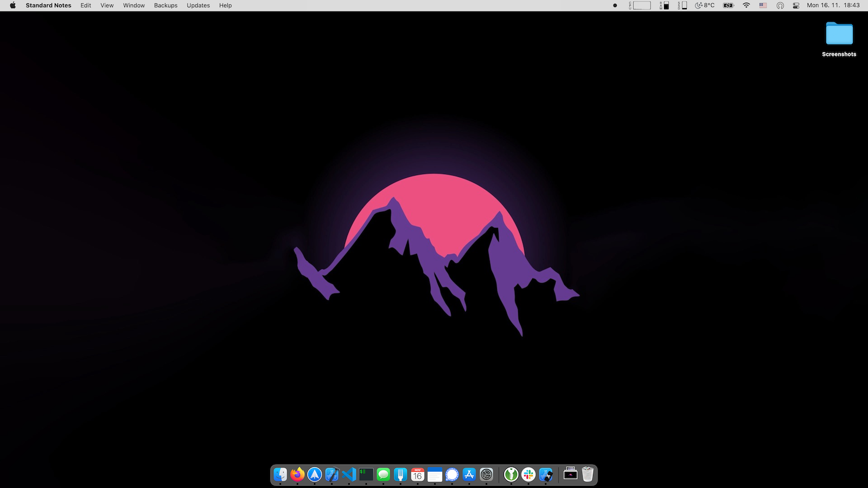Open Firefox from the Dock
This screenshot has height=488, width=868.
[x=298, y=474]
